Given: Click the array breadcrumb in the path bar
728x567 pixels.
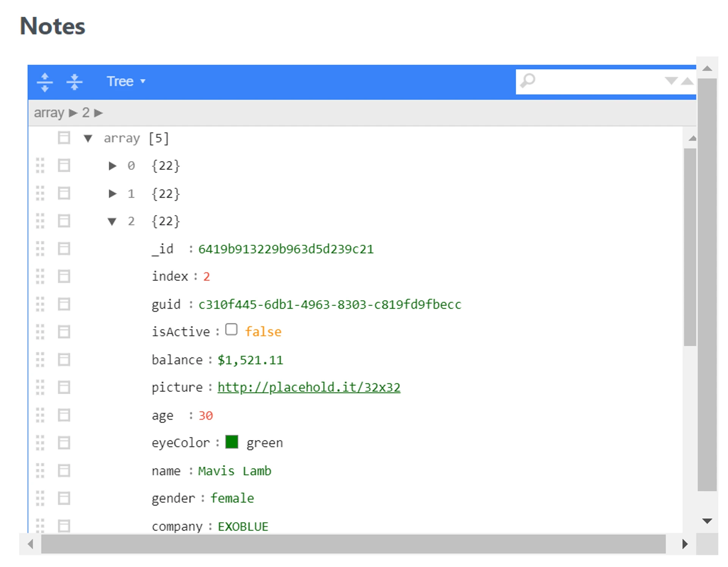Looking at the screenshot, I should [x=49, y=113].
